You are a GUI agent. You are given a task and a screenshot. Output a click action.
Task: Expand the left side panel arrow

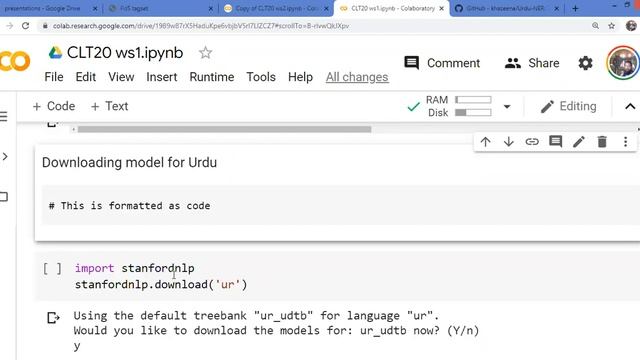(x=5, y=156)
